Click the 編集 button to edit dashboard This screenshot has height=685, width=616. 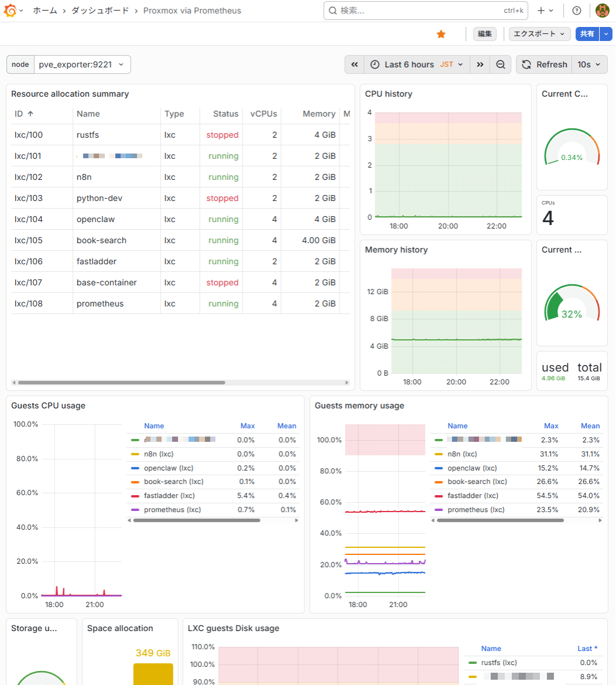tap(484, 34)
